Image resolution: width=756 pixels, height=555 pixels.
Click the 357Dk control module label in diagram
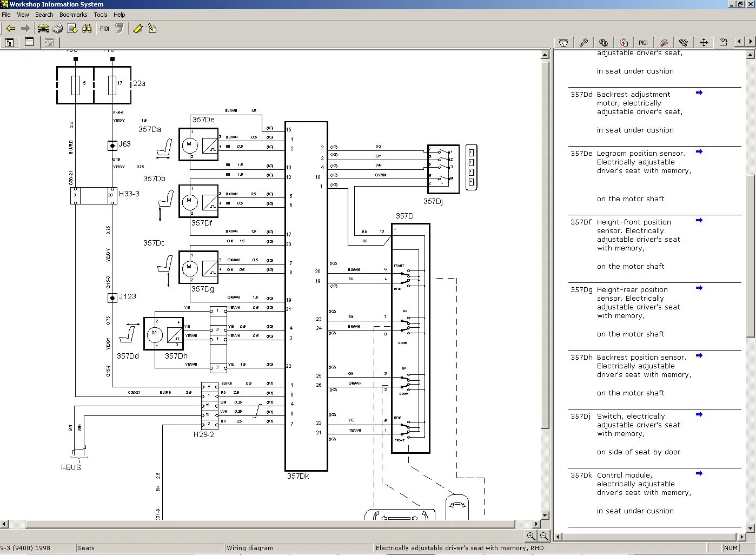(298, 477)
